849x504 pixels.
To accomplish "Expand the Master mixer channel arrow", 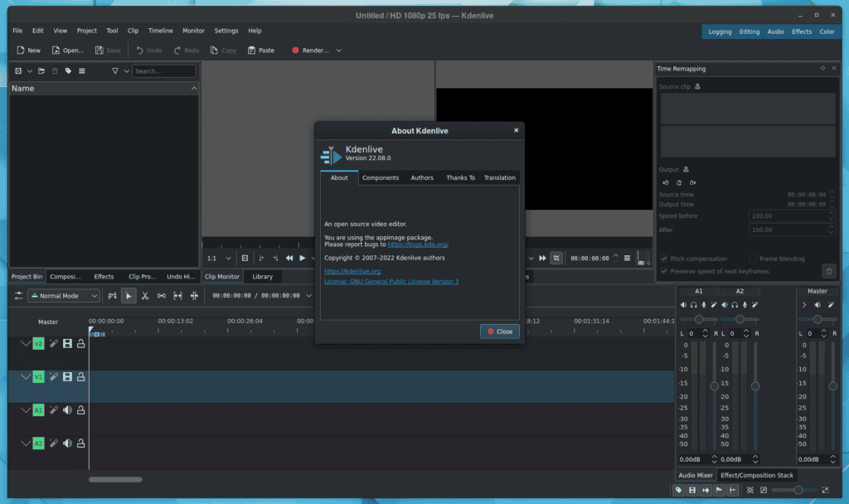I will click(804, 305).
